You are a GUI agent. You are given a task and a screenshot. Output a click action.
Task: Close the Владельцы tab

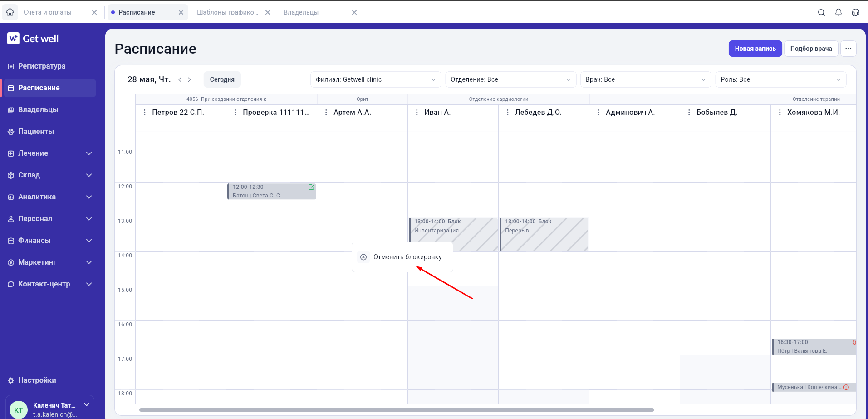[x=354, y=13]
